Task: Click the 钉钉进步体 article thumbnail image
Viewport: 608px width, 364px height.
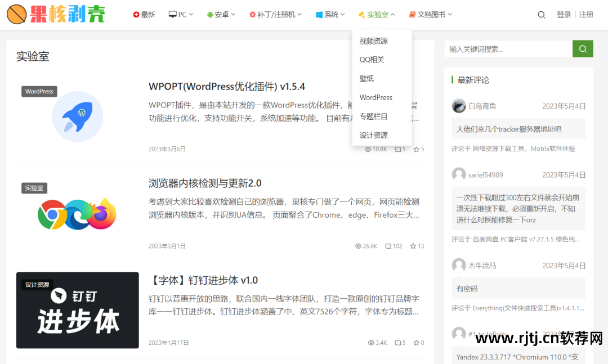Action: click(77, 310)
